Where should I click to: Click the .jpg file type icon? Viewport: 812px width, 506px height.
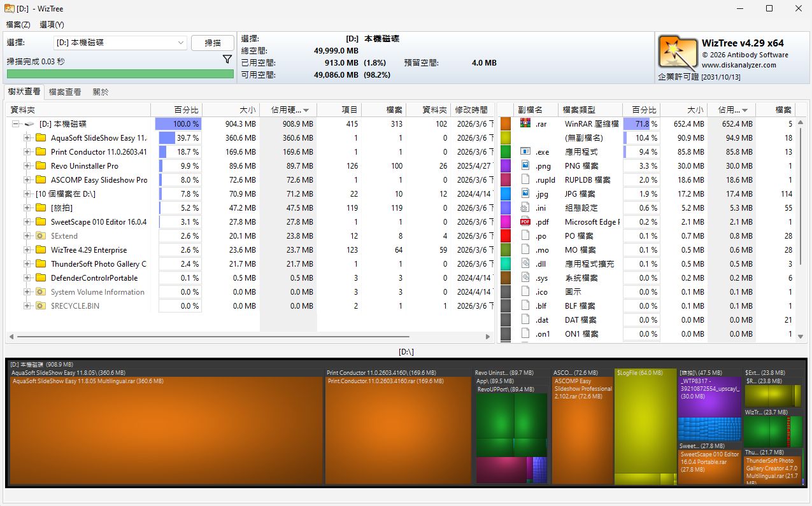point(525,193)
